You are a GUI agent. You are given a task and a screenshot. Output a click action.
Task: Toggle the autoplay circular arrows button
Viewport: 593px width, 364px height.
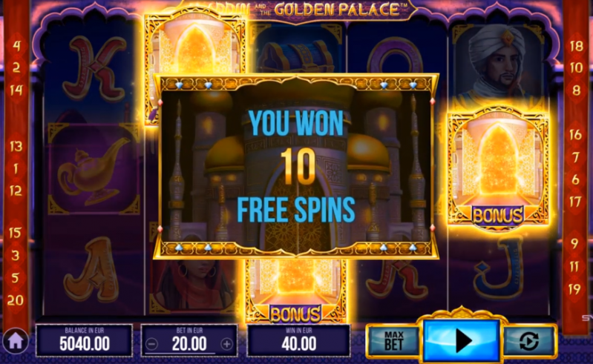pos(528,341)
